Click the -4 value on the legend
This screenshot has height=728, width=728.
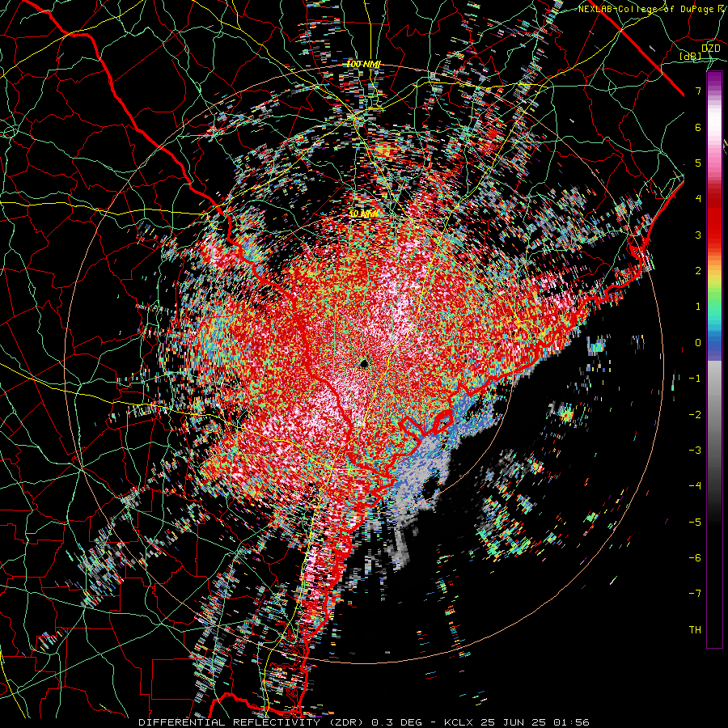[695, 486]
